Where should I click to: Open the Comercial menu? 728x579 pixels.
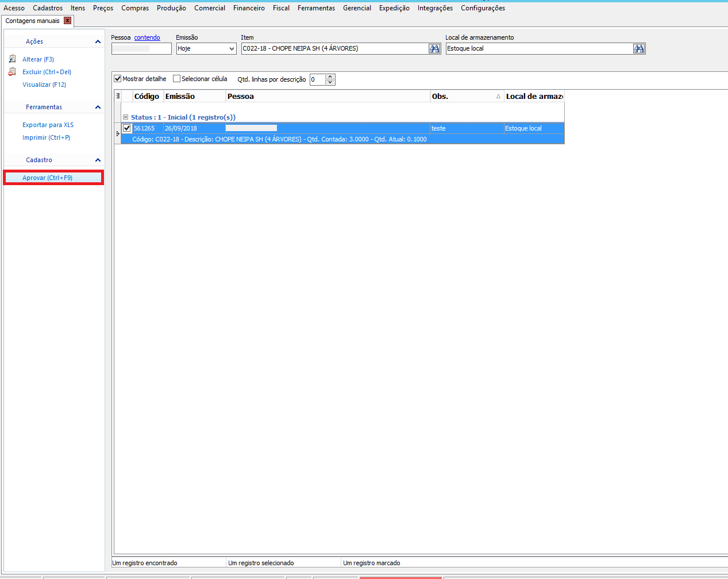210,8
